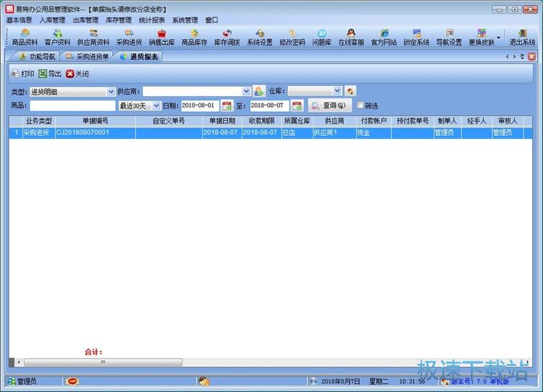
Task: Expand the 最近30天 range dropdown
Action: coord(156,106)
